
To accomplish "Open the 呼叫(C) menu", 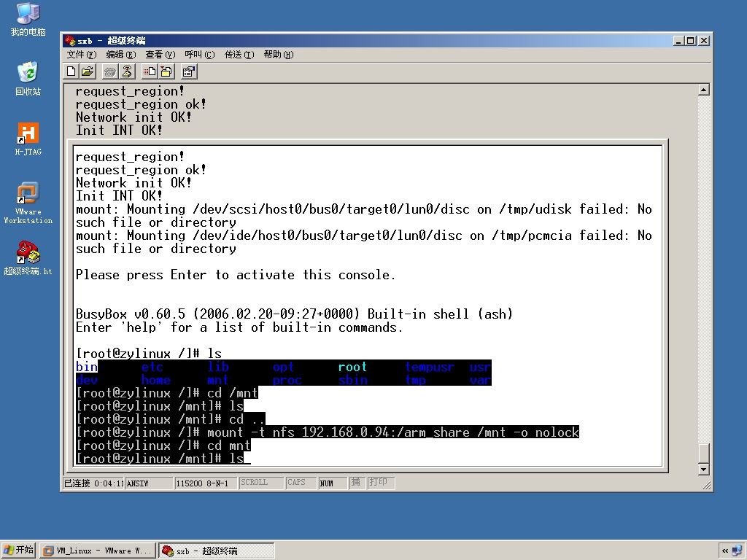I will click(x=200, y=54).
